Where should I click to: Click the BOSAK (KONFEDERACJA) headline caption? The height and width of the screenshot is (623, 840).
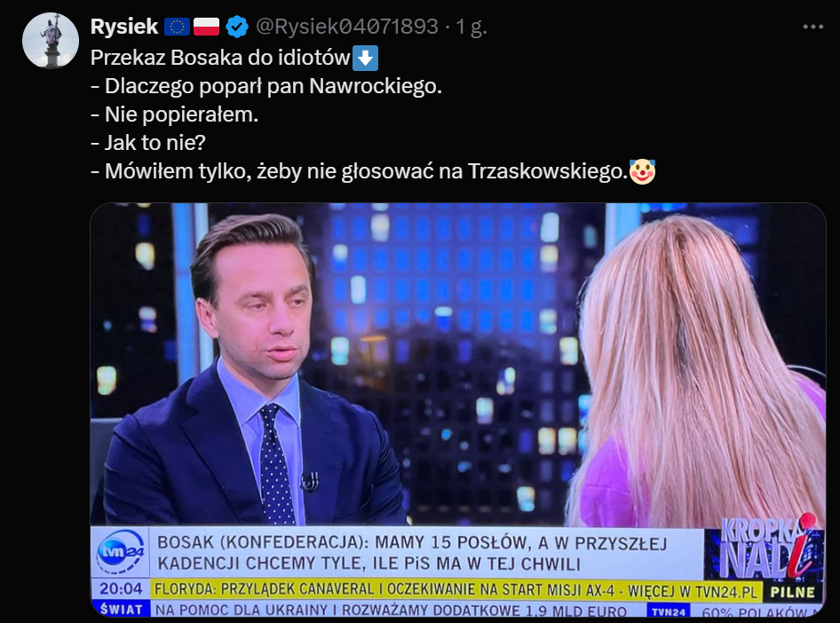point(412,553)
